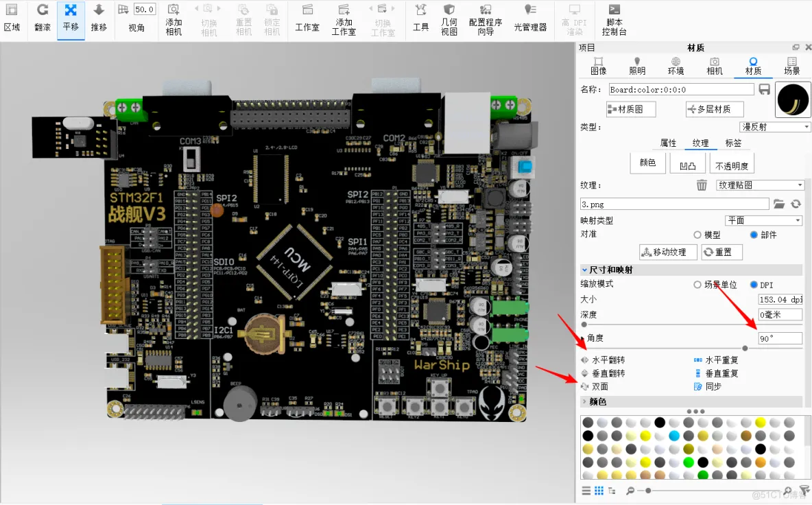Select 场景单位 scale mode radio
This screenshot has height=505, width=812.
tap(697, 284)
